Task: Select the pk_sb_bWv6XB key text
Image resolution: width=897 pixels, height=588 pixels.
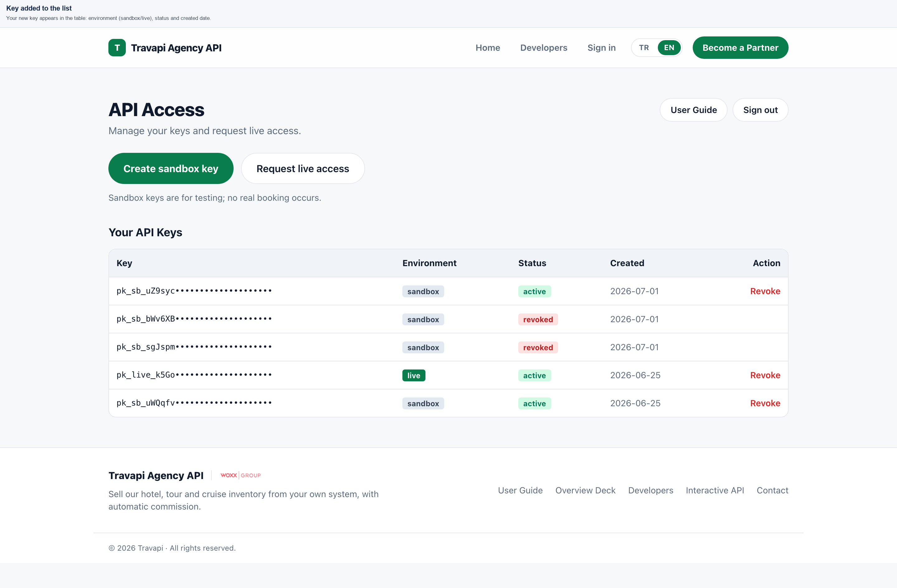Action: tap(194, 319)
